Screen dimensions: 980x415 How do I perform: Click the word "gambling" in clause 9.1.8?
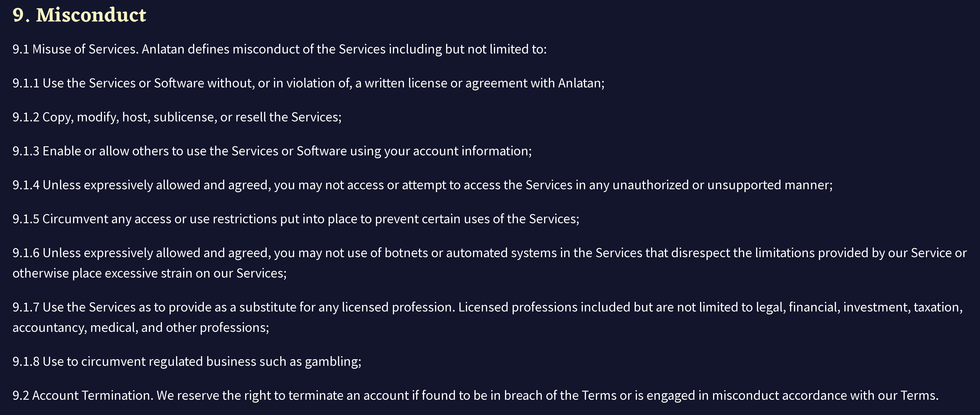click(332, 362)
